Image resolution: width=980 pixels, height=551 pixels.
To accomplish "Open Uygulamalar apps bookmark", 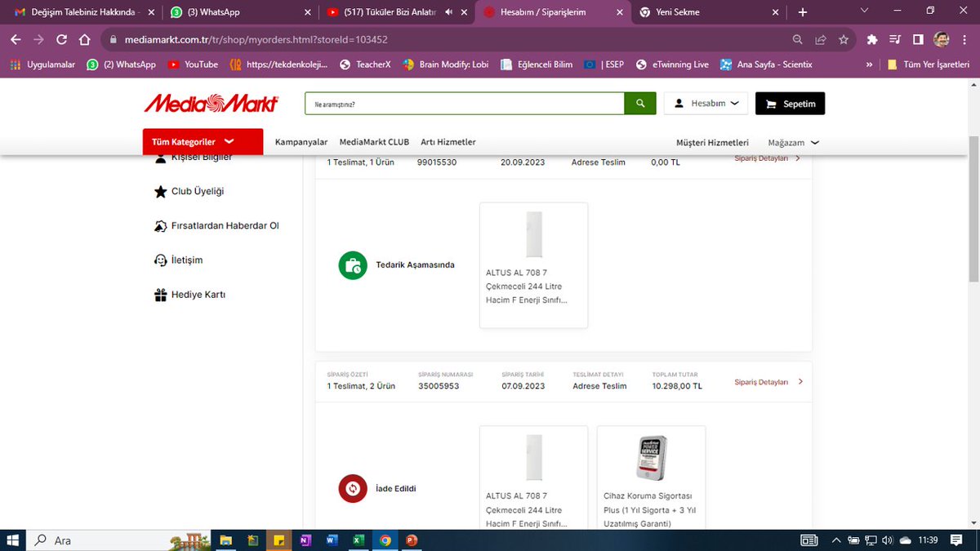I will click(42, 64).
